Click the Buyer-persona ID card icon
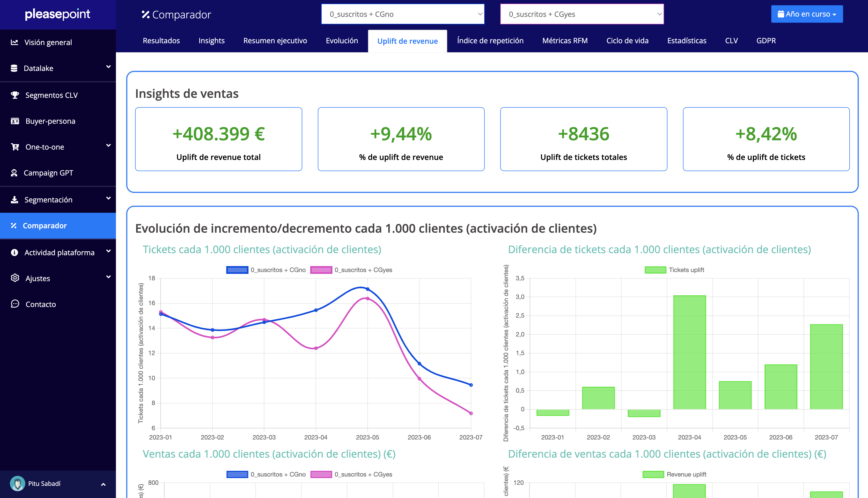This screenshot has width=868, height=498. click(x=15, y=121)
